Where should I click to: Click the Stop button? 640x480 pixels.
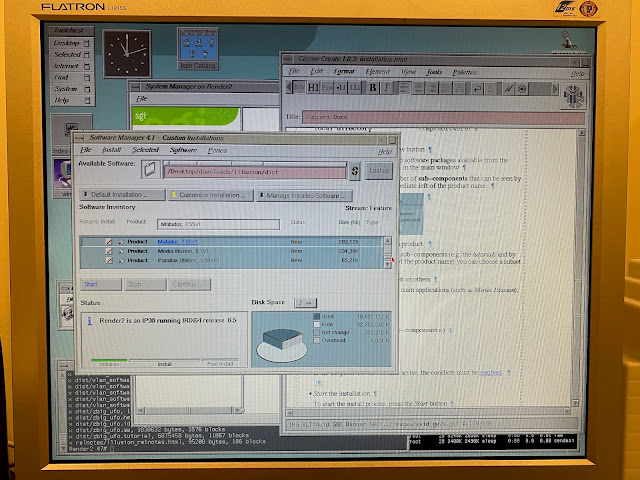pos(145,284)
